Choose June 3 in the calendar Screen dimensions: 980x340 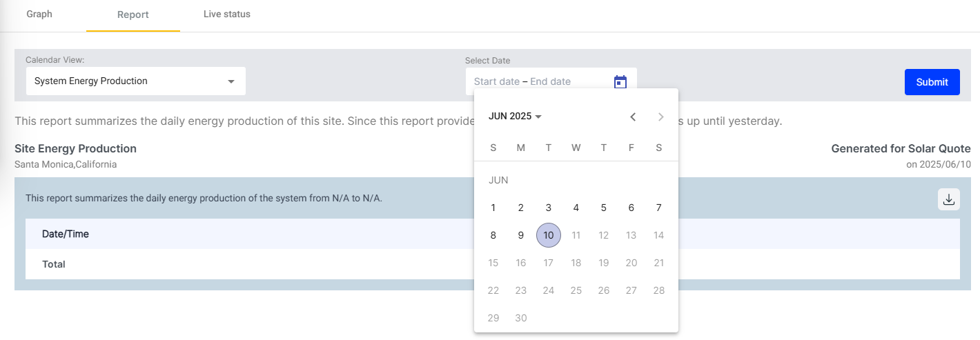tap(549, 208)
